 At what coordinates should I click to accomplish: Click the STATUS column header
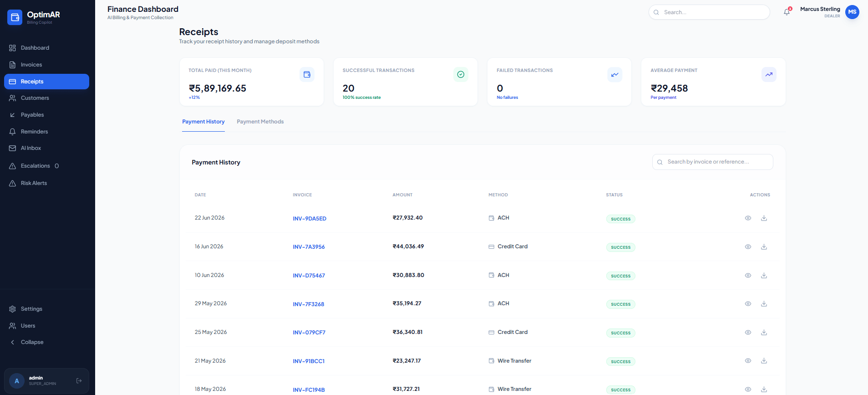614,195
